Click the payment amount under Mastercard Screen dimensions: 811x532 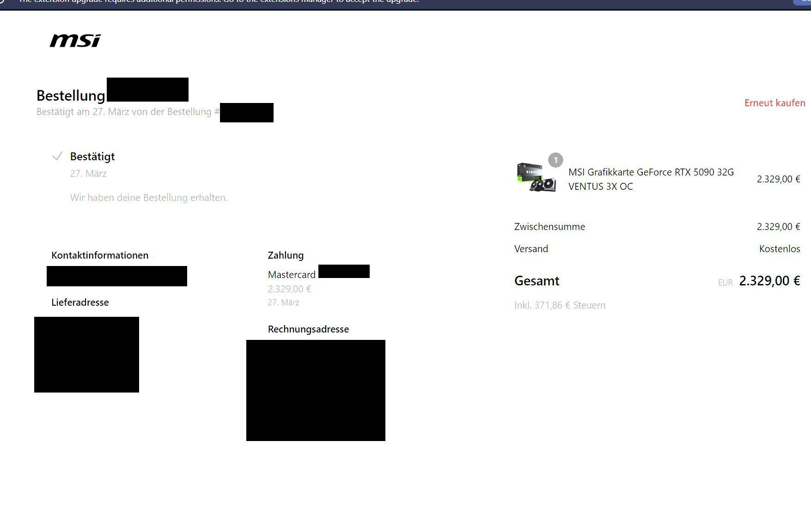pyautogui.click(x=289, y=289)
